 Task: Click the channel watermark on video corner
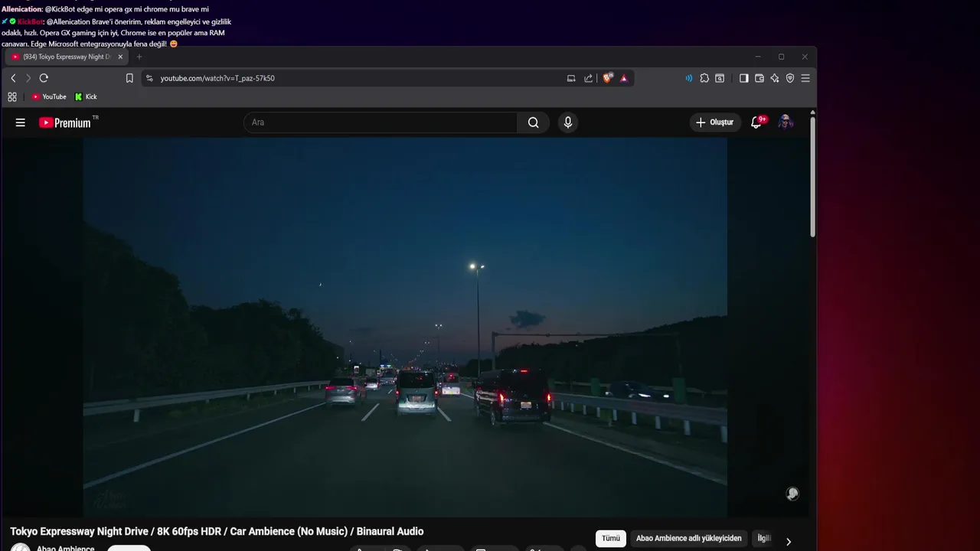pos(792,494)
